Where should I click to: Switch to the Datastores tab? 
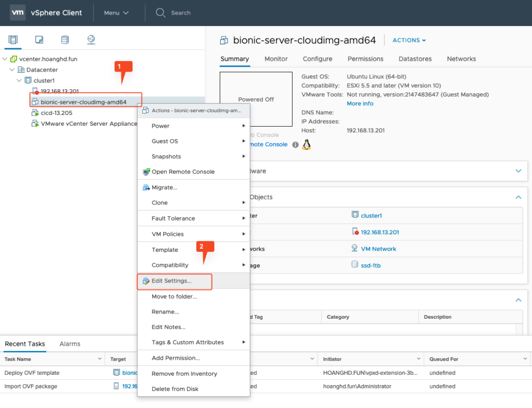[415, 59]
